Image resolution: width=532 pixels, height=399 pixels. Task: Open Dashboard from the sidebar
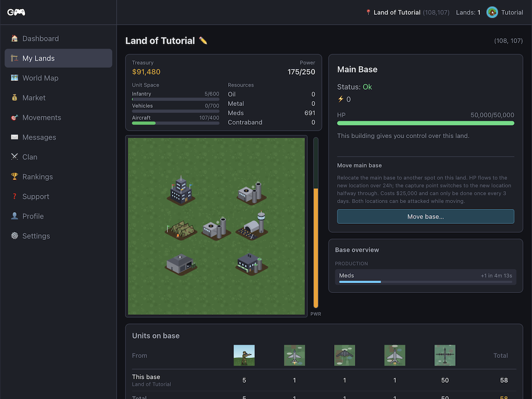click(x=58, y=38)
